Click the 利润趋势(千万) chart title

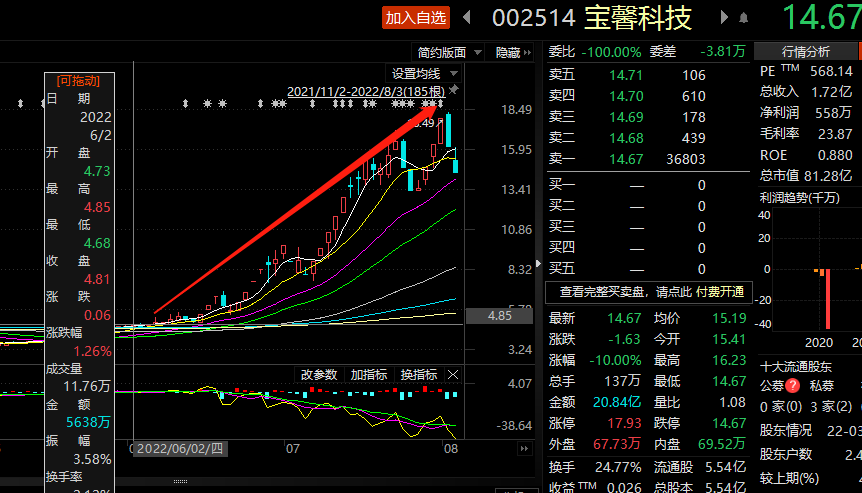pos(799,198)
